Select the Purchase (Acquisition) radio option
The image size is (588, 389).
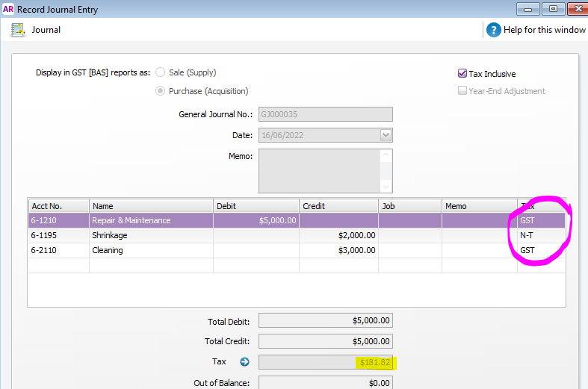point(160,91)
